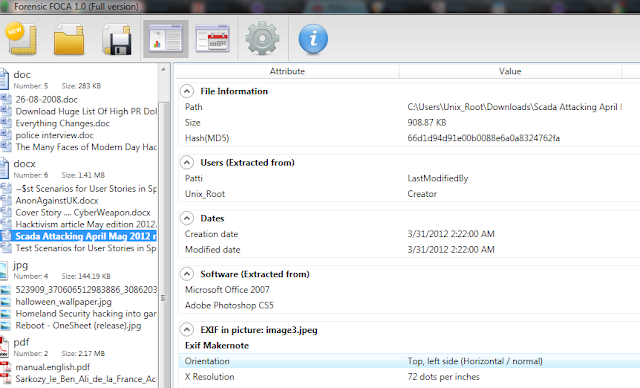640x388 pixels.
Task: Click the Value column header
Action: tap(510, 71)
